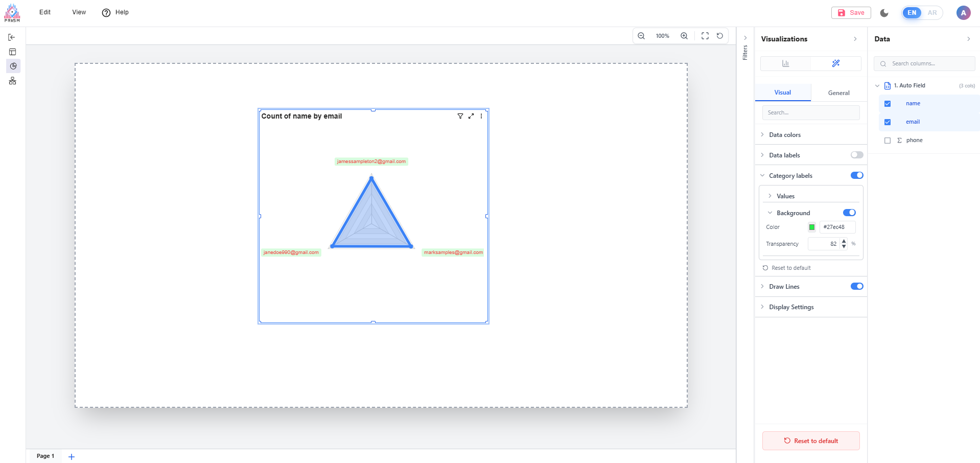The height and width of the screenshot is (463, 980).
Task: Click the filter icon on the chart
Action: pyautogui.click(x=460, y=116)
